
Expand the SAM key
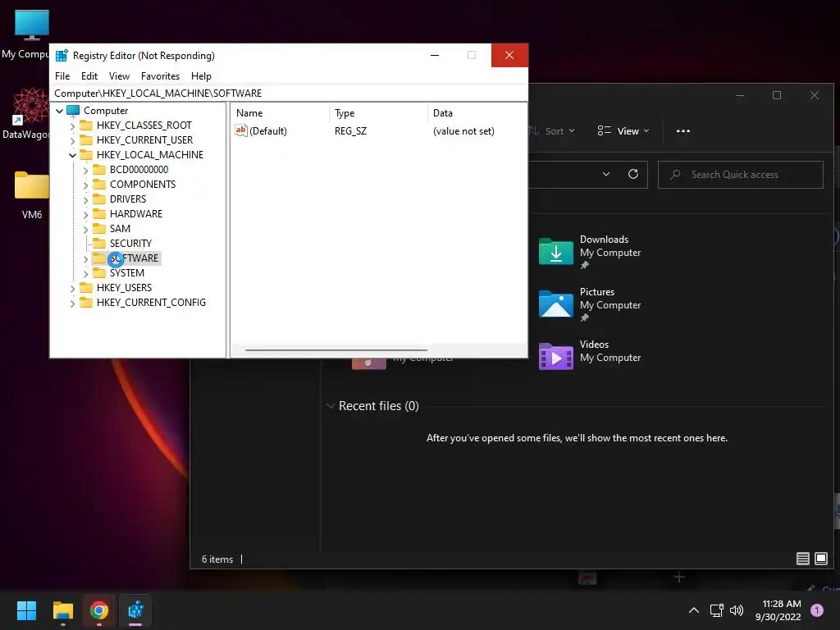[85, 230]
